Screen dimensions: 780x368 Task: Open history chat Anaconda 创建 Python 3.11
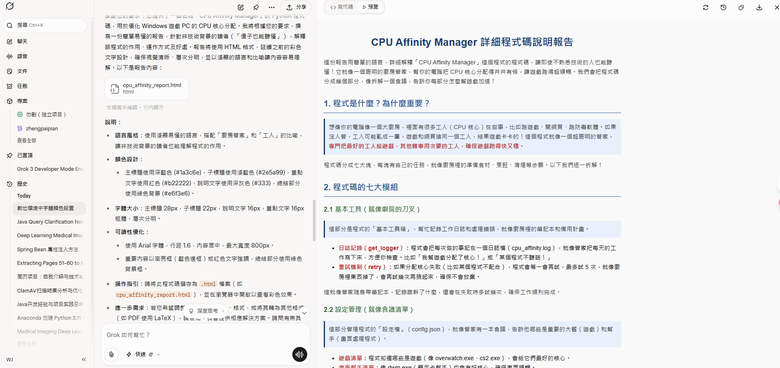[x=50, y=317]
